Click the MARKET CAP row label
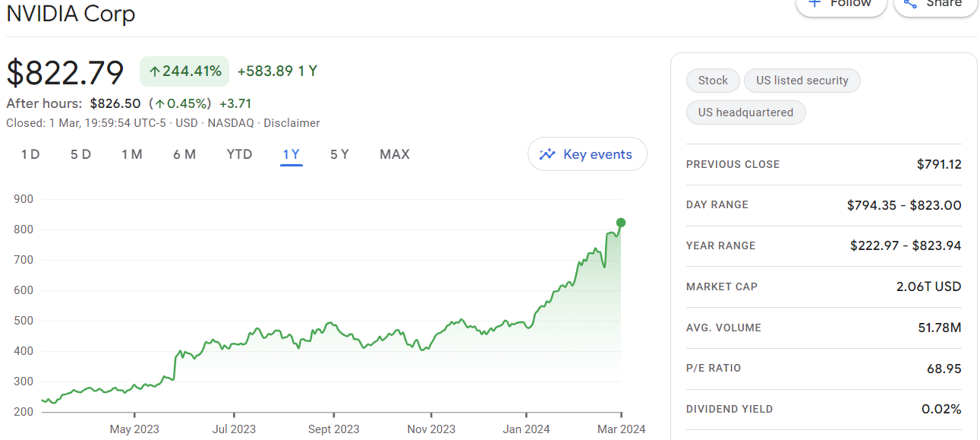Screen dimensions: 980x440 722,286
